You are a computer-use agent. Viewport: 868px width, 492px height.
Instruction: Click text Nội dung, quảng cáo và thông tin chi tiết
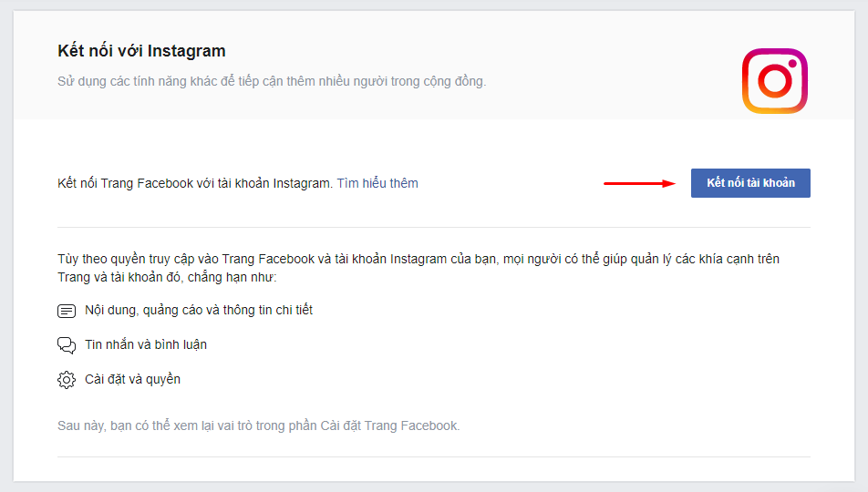199,311
